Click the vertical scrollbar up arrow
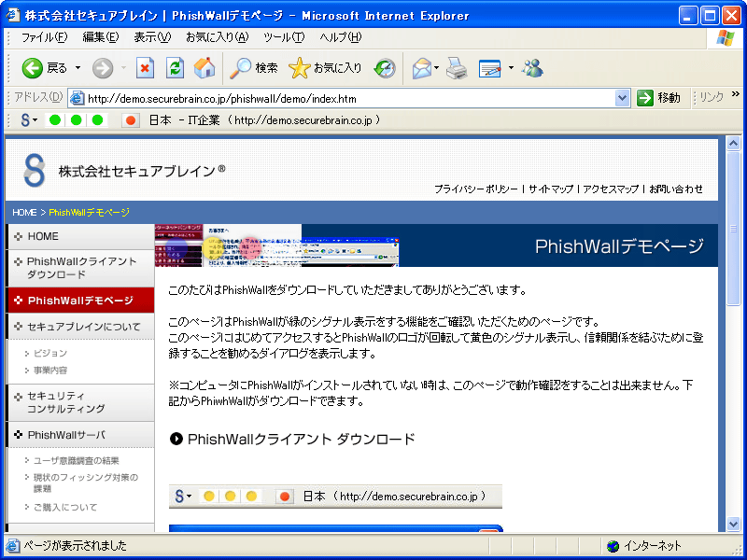Viewport: 747px width, 560px height. point(733,144)
